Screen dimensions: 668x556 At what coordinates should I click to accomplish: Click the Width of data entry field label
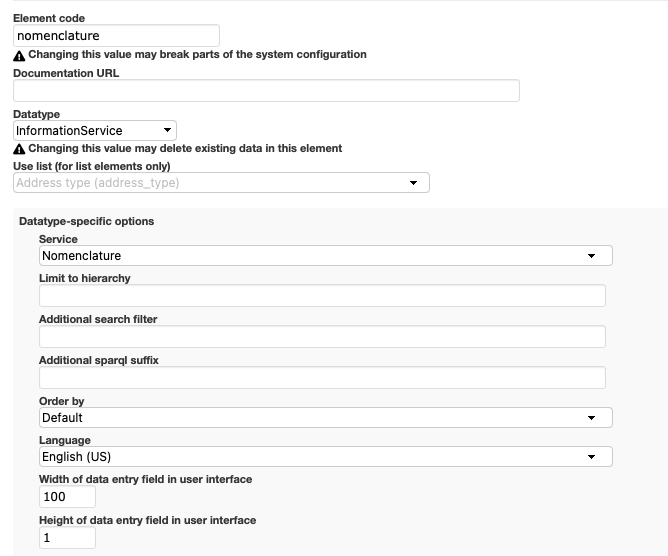point(145,479)
